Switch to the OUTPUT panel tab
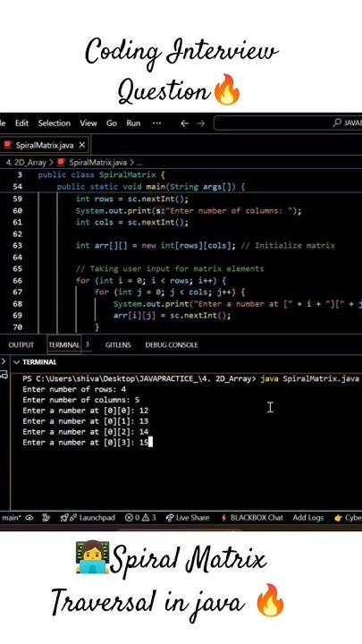 click(21, 345)
